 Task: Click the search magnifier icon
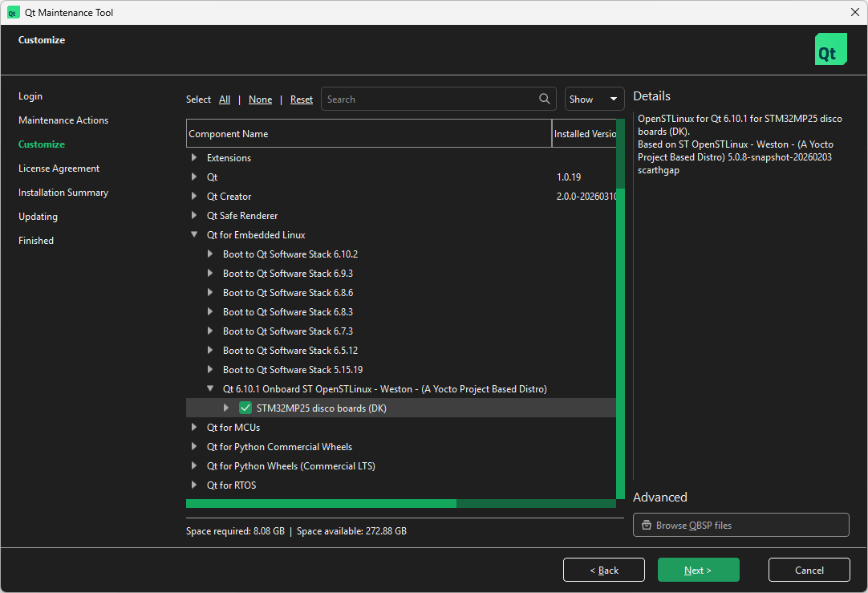545,99
